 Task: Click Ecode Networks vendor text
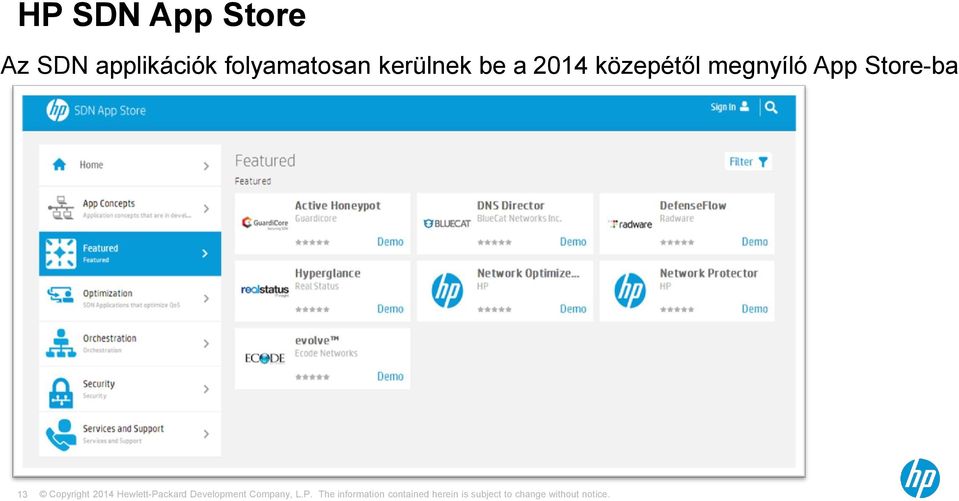[326, 353]
